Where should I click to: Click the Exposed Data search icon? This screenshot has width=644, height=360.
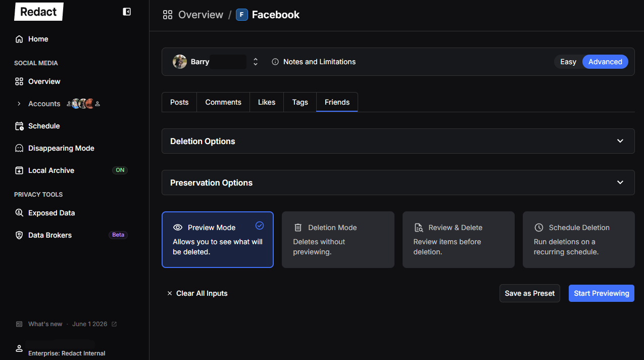pos(19,213)
